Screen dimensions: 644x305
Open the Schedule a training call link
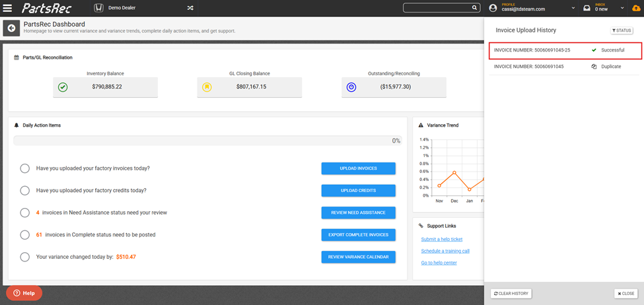(x=445, y=251)
